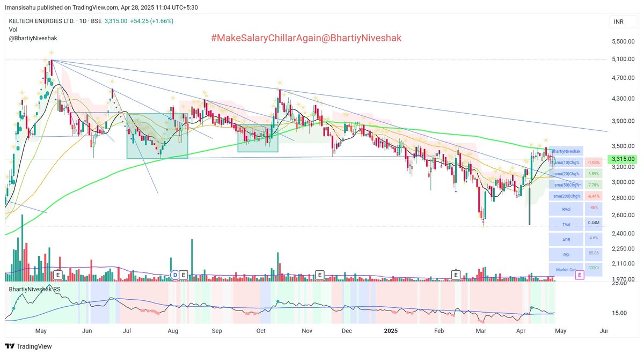
Task: Click the earnings E marker beside the D marker
Action: click(x=184, y=275)
